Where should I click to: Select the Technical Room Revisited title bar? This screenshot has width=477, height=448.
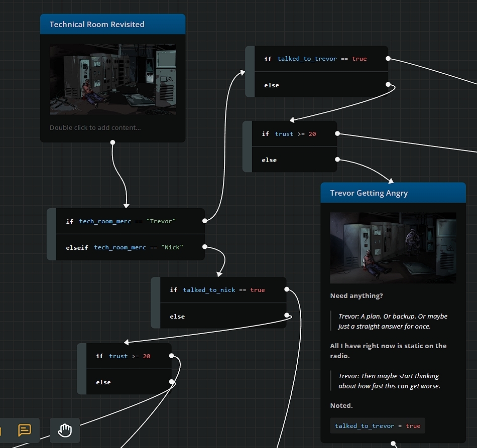pos(112,24)
